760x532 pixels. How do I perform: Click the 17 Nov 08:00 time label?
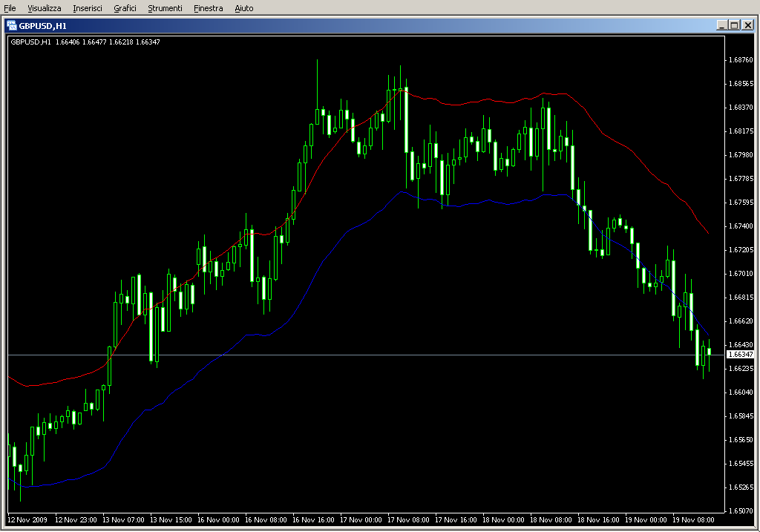[x=408, y=520]
